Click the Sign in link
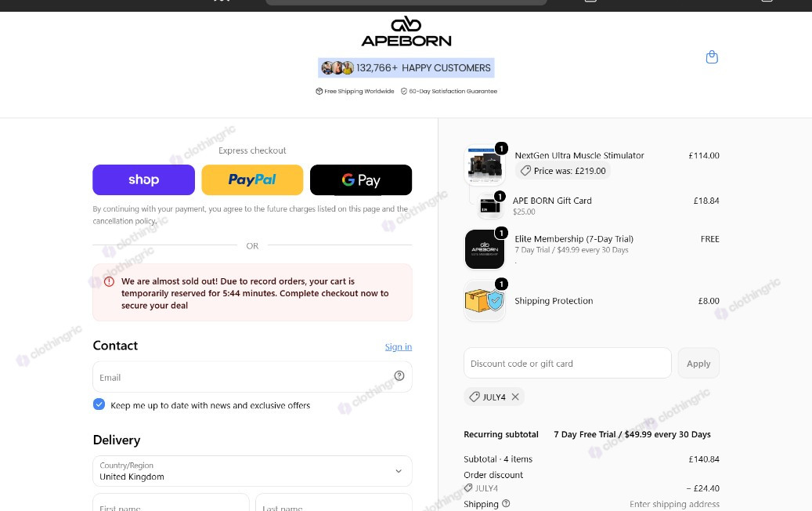Image resolution: width=812 pixels, height=511 pixels. (x=399, y=346)
